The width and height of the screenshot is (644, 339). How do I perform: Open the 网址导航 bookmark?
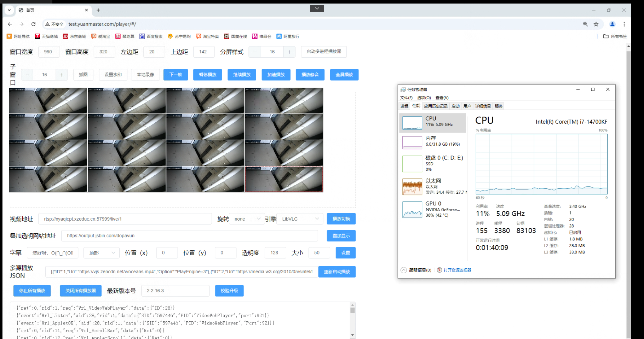18,36
